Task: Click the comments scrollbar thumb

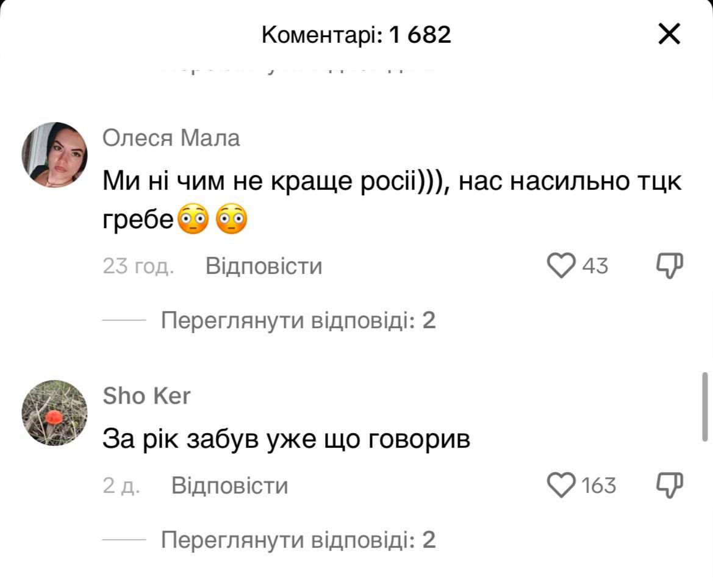Action: [705, 406]
